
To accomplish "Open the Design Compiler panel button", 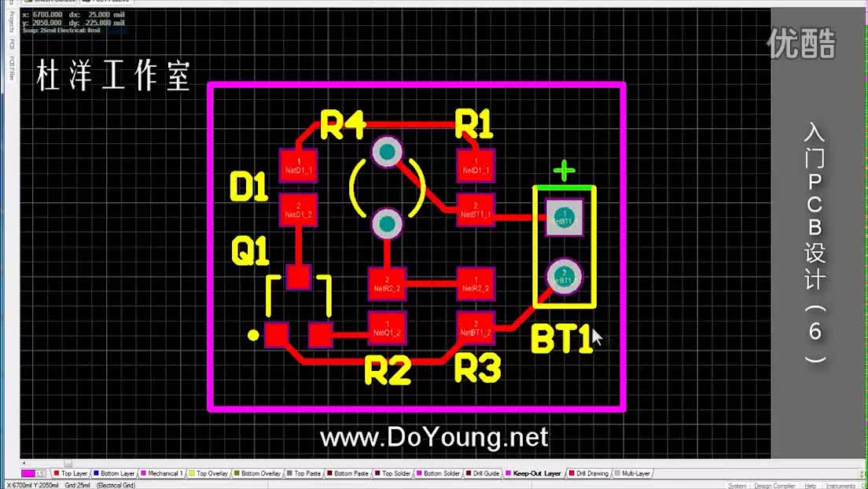I will point(774,486).
